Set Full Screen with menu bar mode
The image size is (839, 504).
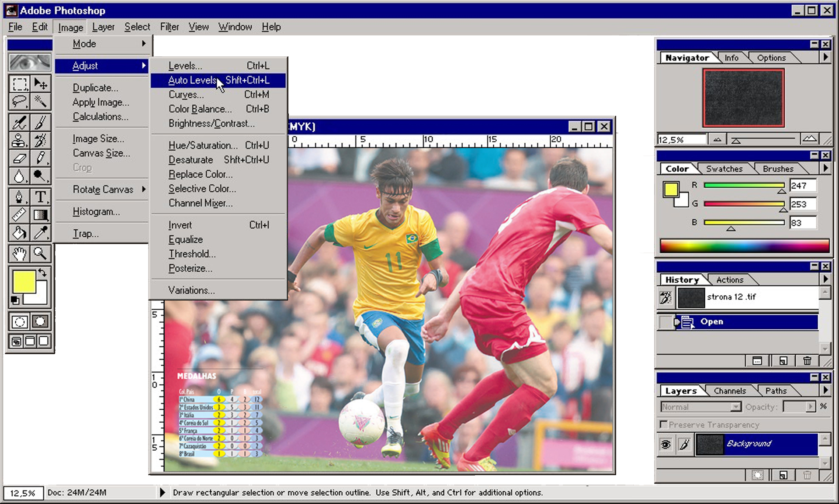pyautogui.click(x=30, y=341)
